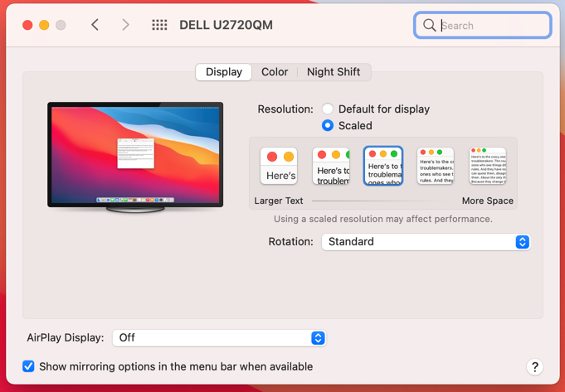Choose the second scaled resolution thumbnail
565x392 pixels.
331,166
